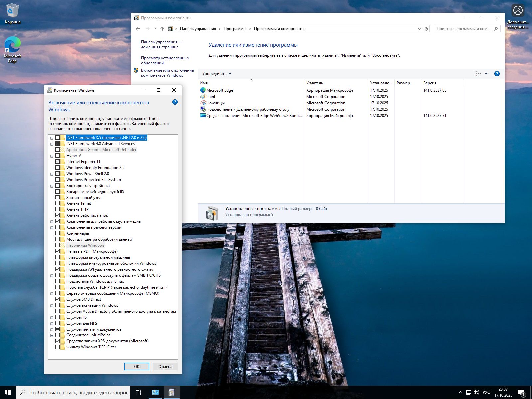Click the back arrow in Programs window
Image resolution: width=532 pixels, height=399 pixels.
click(x=138, y=29)
